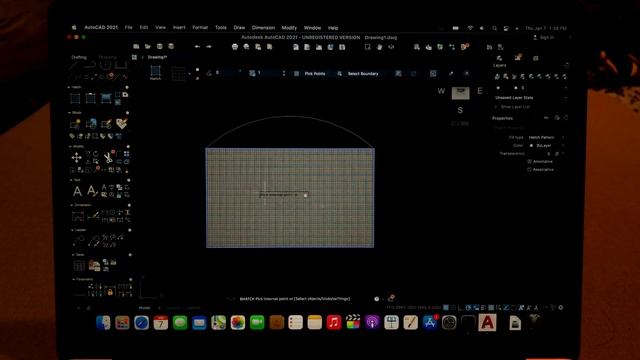Click the ViewCube top face
The image size is (640, 360).
click(460, 93)
